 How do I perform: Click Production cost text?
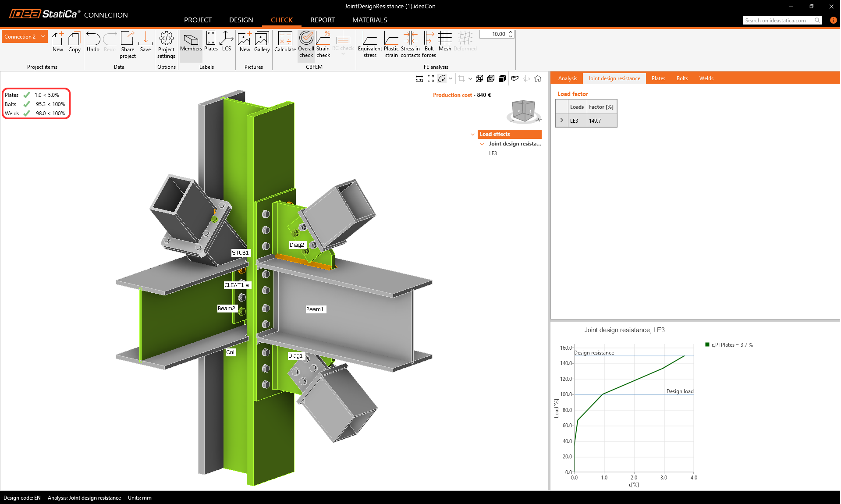[x=453, y=95]
